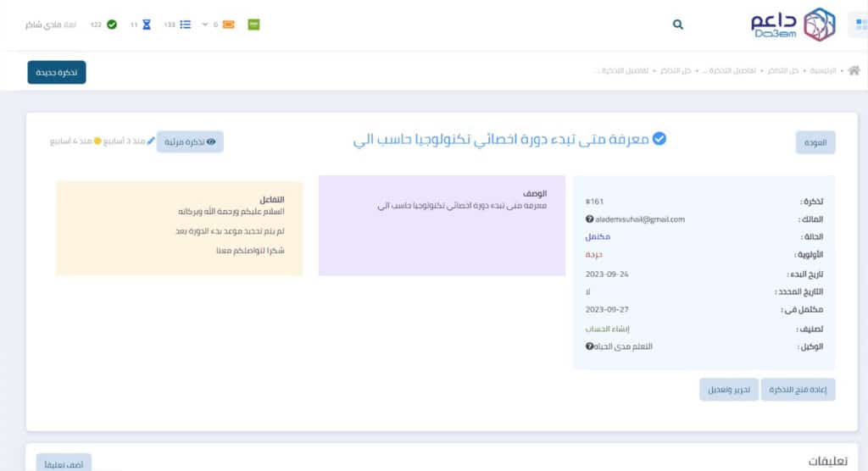Click the الوصف description box heading
The image size is (868, 471).
click(x=535, y=194)
